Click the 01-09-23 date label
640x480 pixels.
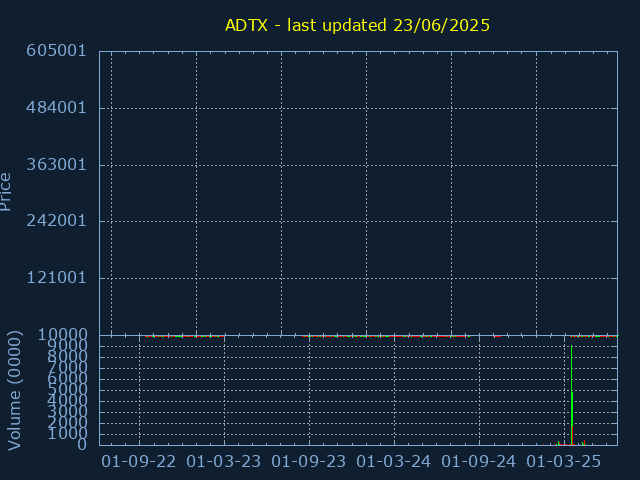(x=309, y=462)
